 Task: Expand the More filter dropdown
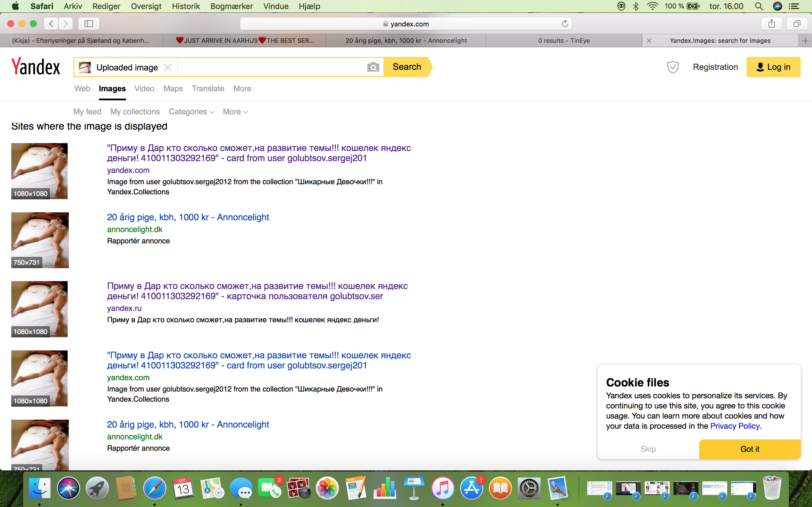click(x=235, y=112)
